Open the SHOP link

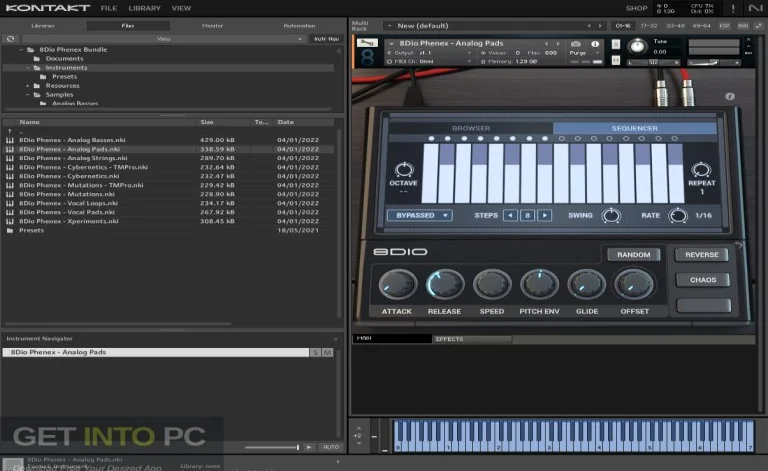[x=636, y=8]
